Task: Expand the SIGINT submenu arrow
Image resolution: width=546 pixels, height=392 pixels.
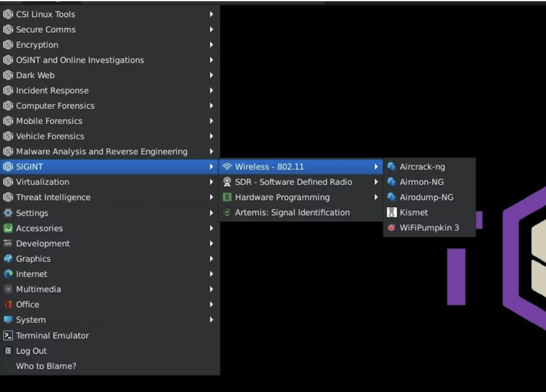Action: coord(211,167)
